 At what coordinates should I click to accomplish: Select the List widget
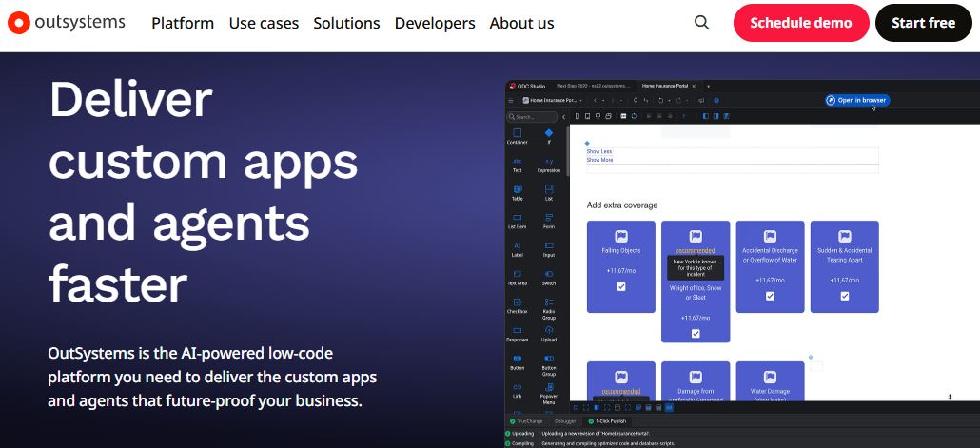tap(549, 193)
